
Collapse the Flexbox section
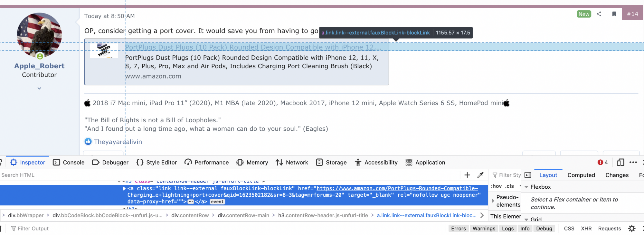click(x=526, y=187)
